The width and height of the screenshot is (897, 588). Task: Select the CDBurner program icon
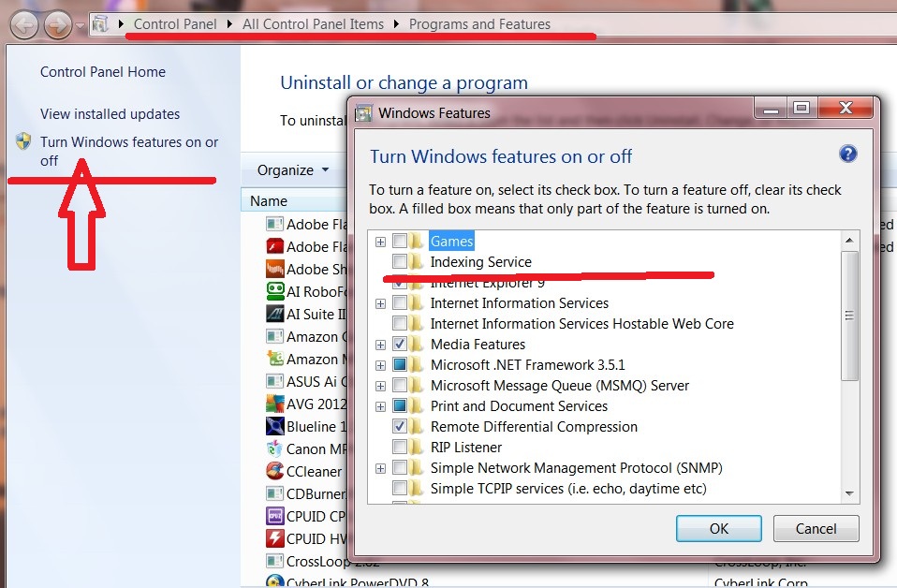[275, 493]
